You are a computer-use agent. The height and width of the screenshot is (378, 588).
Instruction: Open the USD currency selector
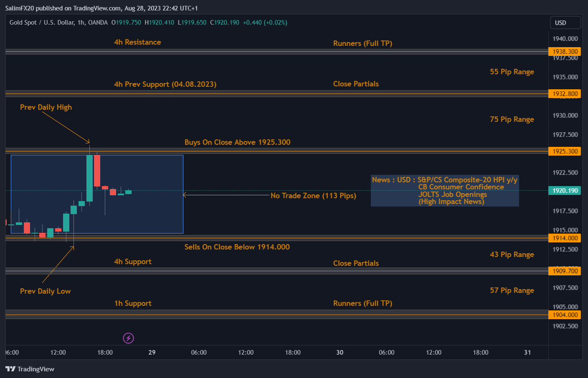coord(565,23)
